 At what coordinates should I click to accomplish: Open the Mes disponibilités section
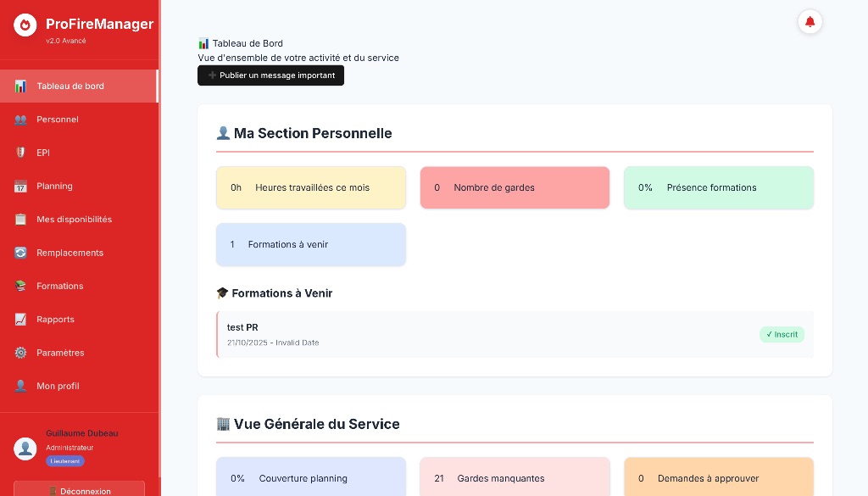pyautogui.click(x=74, y=219)
